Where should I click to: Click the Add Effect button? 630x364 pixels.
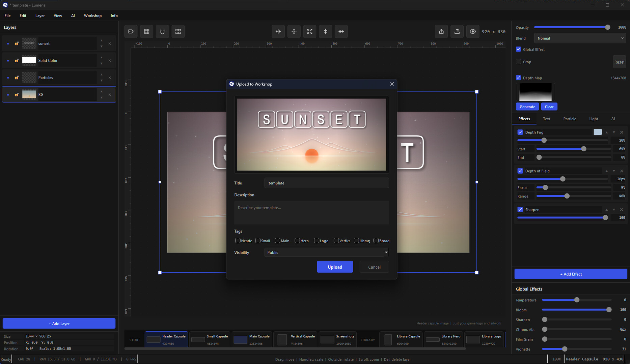click(x=570, y=274)
